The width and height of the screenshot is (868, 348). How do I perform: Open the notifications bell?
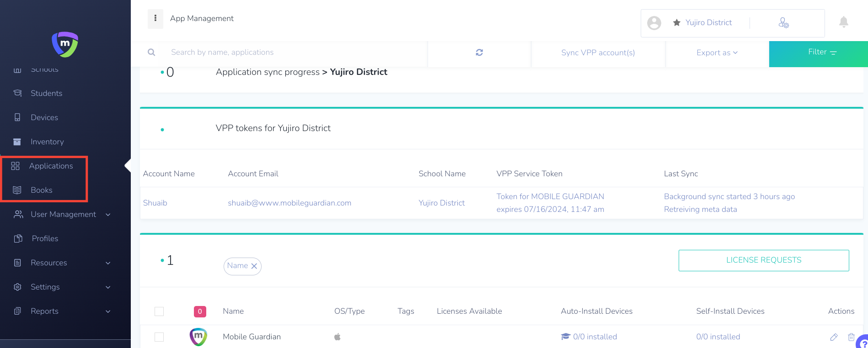tap(844, 22)
